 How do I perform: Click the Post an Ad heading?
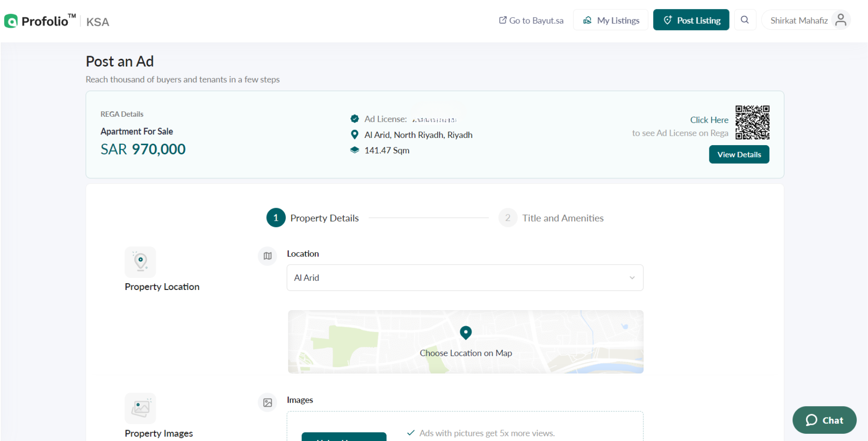pos(120,62)
